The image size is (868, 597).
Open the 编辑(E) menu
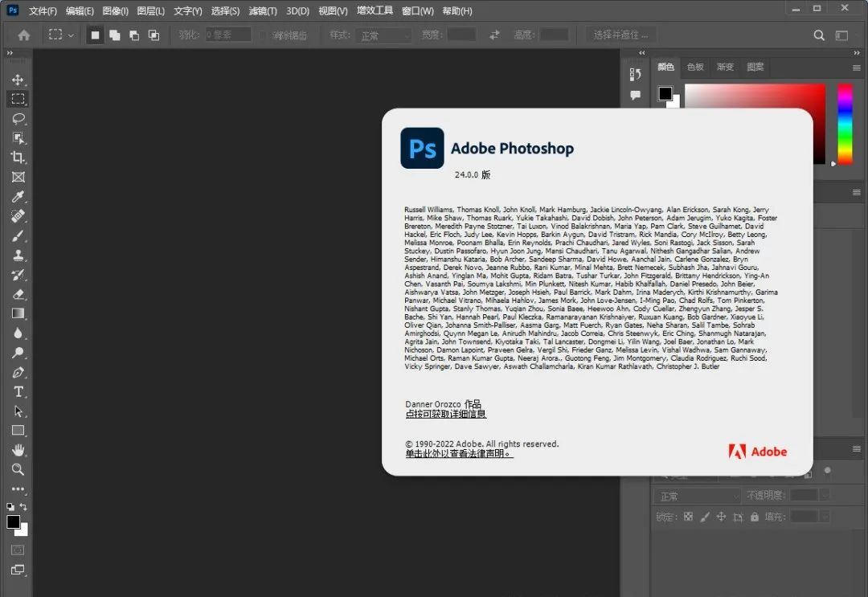click(80, 11)
